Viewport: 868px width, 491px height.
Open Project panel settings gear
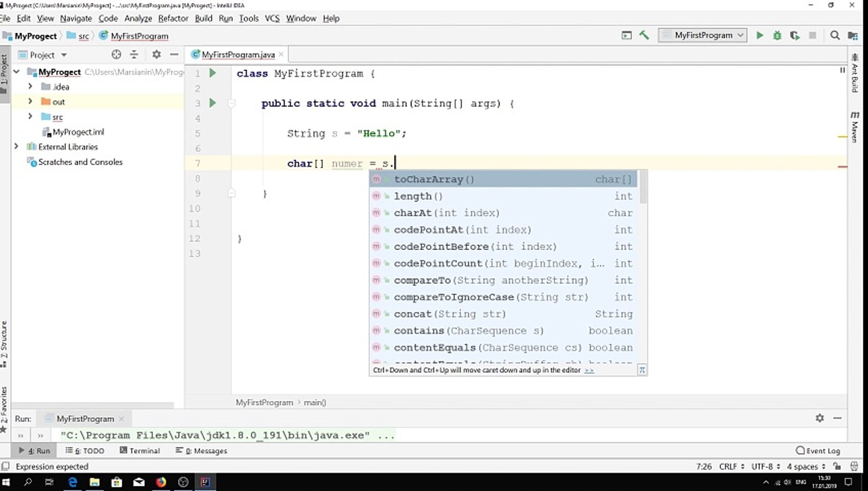click(x=156, y=55)
